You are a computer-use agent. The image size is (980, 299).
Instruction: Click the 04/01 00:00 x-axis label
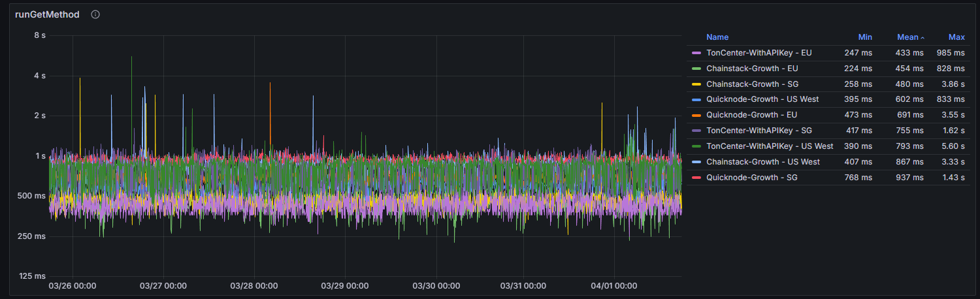(x=615, y=286)
